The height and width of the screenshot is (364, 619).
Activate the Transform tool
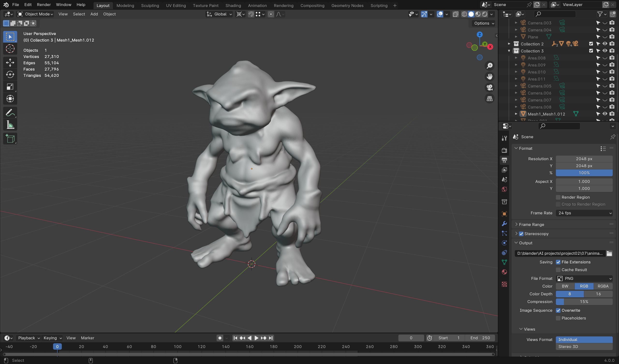pos(10,99)
